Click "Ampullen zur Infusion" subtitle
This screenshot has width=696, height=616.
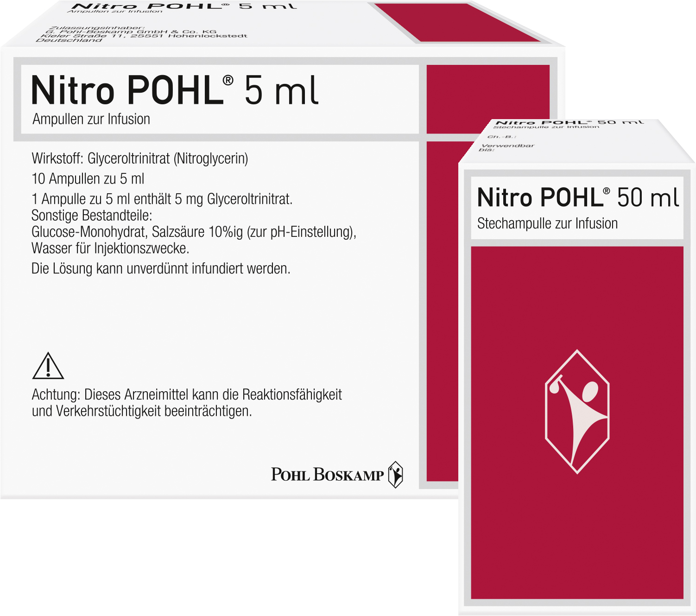[91, 119]
